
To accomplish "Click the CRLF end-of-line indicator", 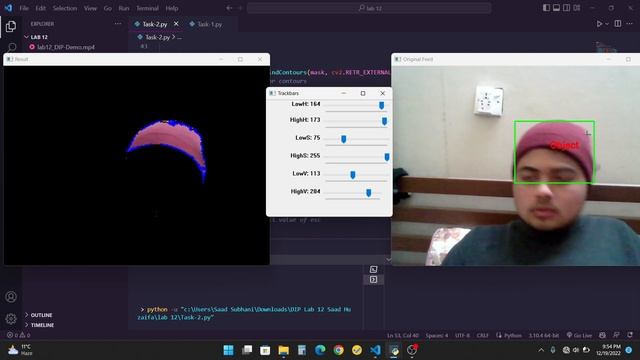I will (482, 336).
